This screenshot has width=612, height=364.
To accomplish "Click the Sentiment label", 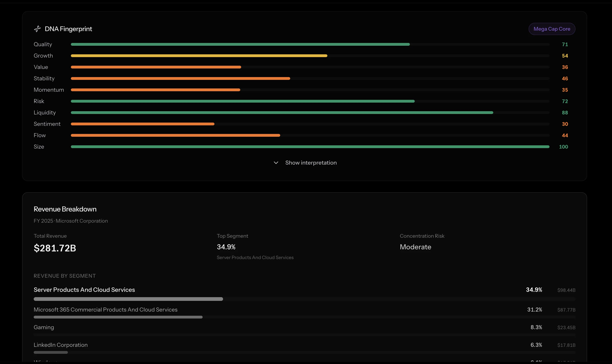I will [47, 124].
